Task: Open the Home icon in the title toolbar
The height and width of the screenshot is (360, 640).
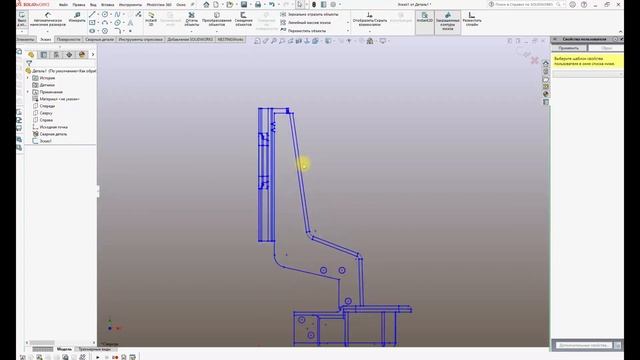Action: tap(206, 4)
